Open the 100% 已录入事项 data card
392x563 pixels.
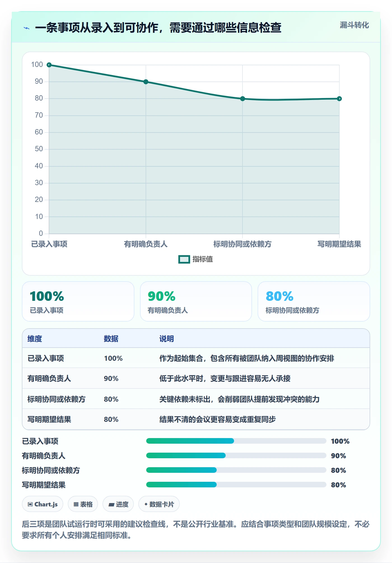[78, 301]
